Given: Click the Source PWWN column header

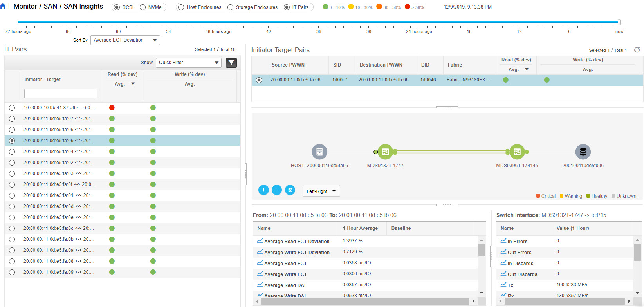Looking at the screenshot, I should point(288,65).
